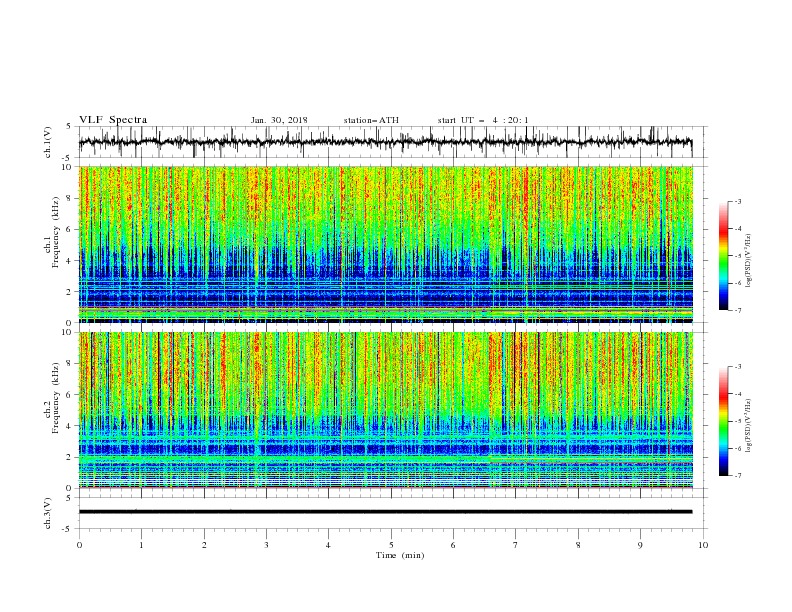
Task: Click time axis tick label "2"
Action: (x=204, y=545)
